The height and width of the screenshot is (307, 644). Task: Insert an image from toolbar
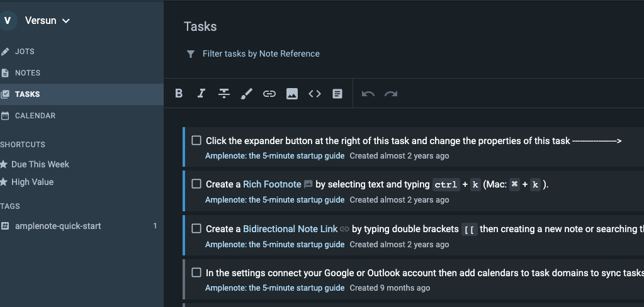[292, 94]
